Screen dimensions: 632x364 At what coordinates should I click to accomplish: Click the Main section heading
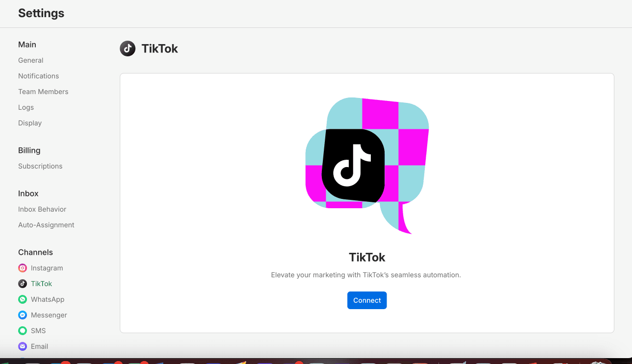coord(27,45)
